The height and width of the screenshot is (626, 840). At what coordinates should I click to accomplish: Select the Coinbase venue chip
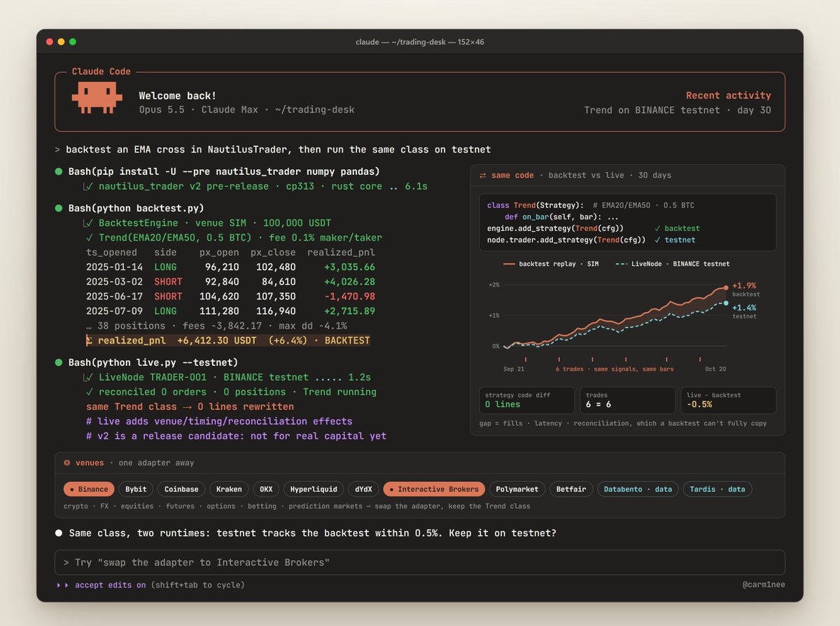pyautogui.click(x=182, y=490)
